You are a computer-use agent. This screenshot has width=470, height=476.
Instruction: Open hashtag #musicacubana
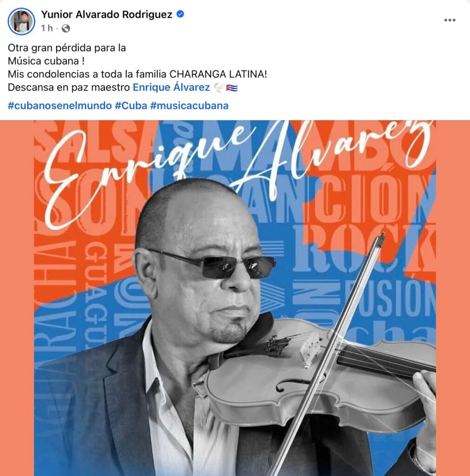[189, 106]
